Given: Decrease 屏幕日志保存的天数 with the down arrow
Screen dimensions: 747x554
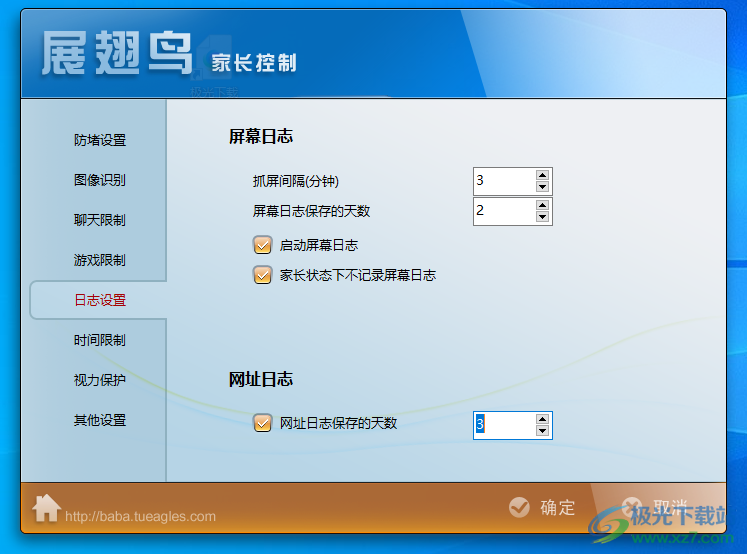Looking at the screenshot, I should (542, 217).
